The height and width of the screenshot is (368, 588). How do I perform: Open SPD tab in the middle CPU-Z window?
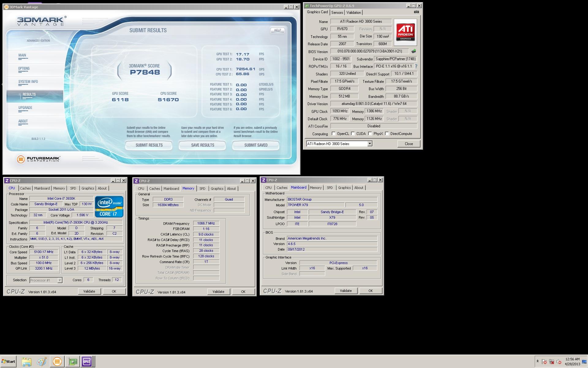coord(202,189)
